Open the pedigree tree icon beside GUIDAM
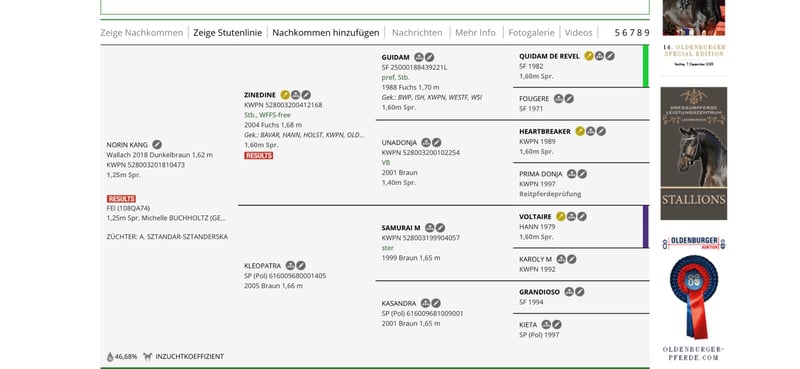The height and width of the screenshot is (369, 800). [419, 57]
